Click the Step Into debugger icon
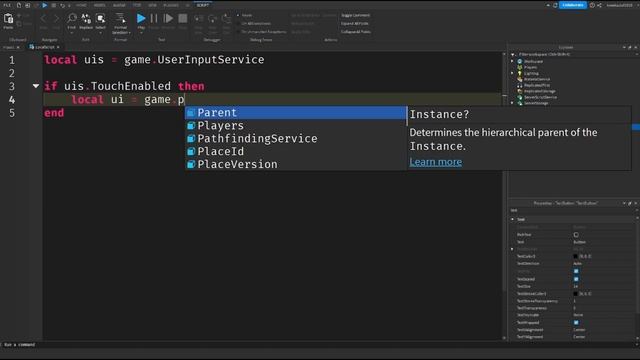Image resolution: width=640 pixels, height=360 pixels. pos(198,19)
